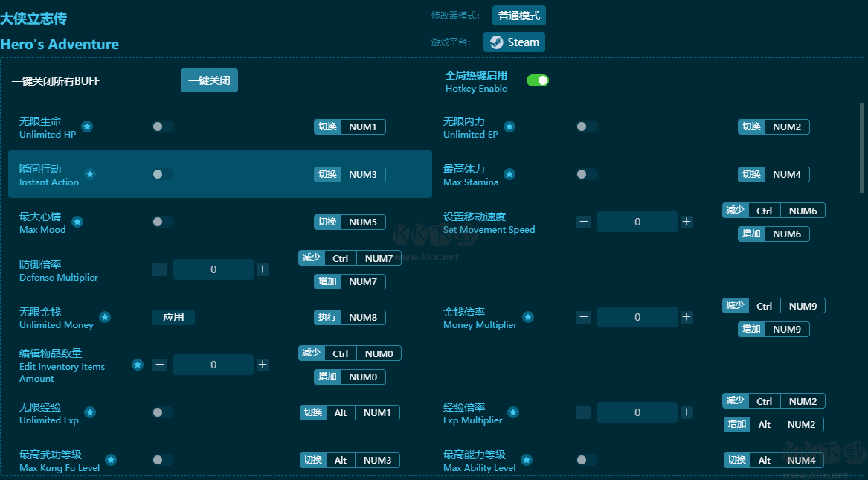Turn on Instant Action switch

(163, 174)
